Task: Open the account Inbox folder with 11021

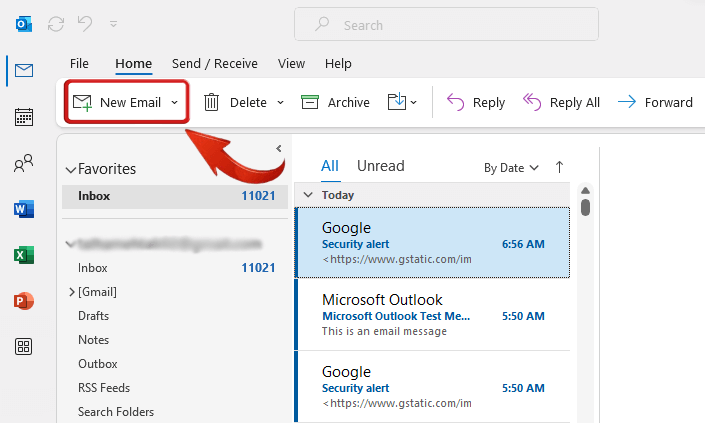Action: [175, 268]
